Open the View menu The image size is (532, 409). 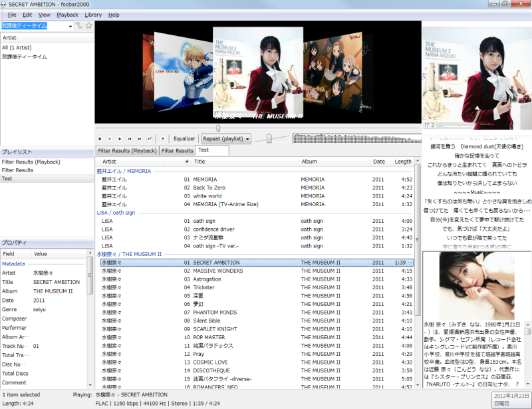[x=44, y=15]
